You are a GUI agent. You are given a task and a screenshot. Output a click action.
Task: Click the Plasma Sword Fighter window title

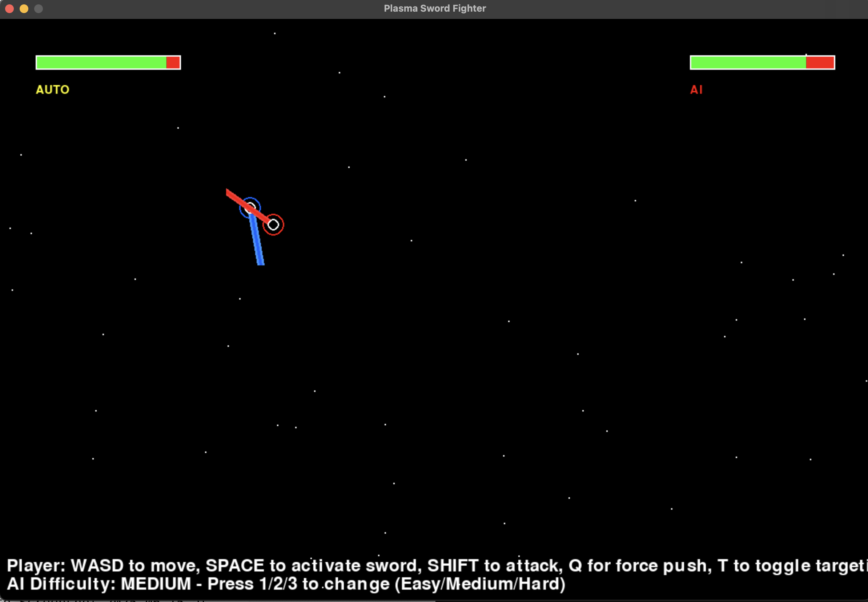click(435, 8)
